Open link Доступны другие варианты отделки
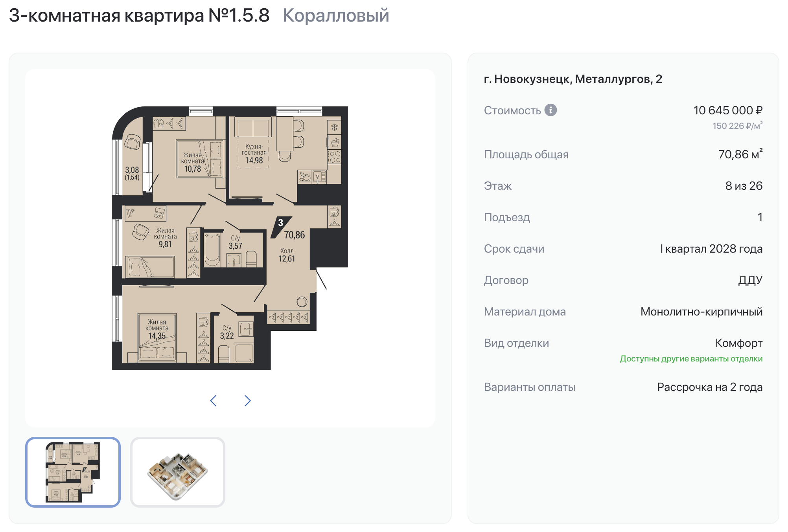Viewport: 788px width, 532px height. pyautogui.click(x=691, y=359)
